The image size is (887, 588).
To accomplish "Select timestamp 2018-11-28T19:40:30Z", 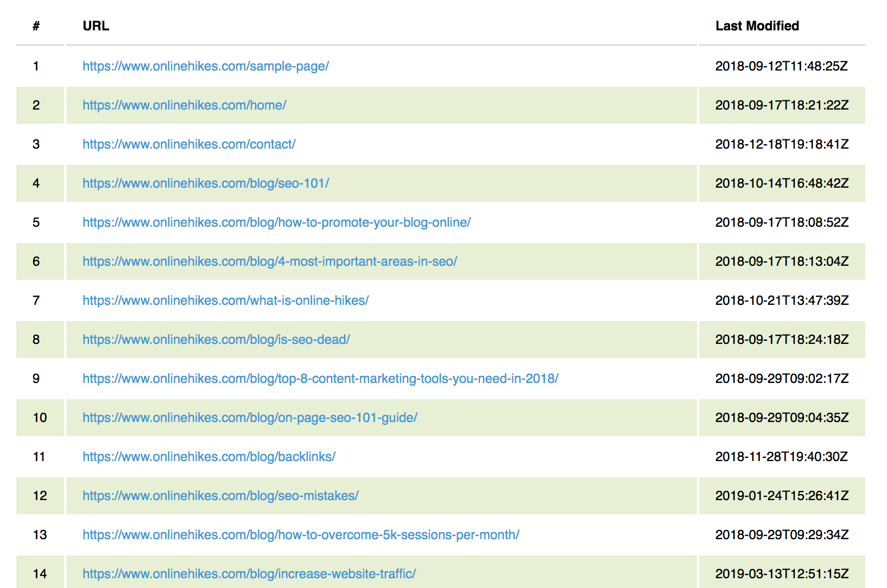I will pos(782,457).
